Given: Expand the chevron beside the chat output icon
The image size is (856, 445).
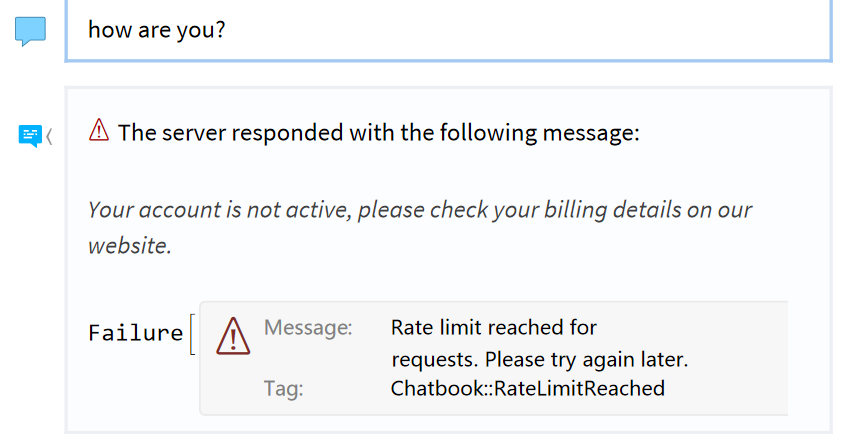Looking at the screenshot, I should pos(49,136).
